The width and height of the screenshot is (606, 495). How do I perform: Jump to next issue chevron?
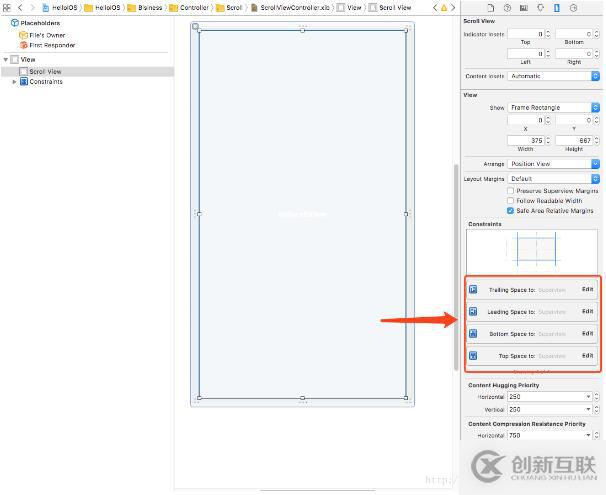point(453,7)
